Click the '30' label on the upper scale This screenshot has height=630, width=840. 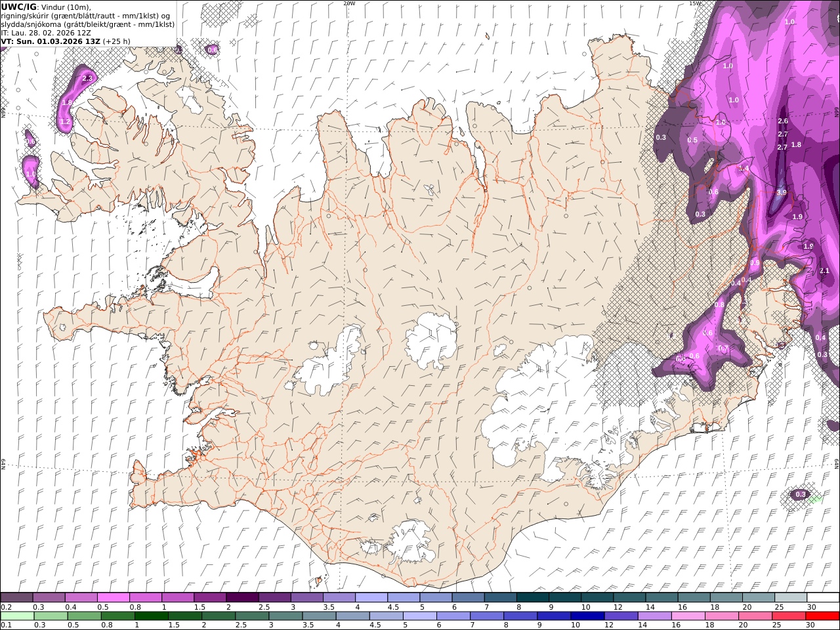(811, 607)
